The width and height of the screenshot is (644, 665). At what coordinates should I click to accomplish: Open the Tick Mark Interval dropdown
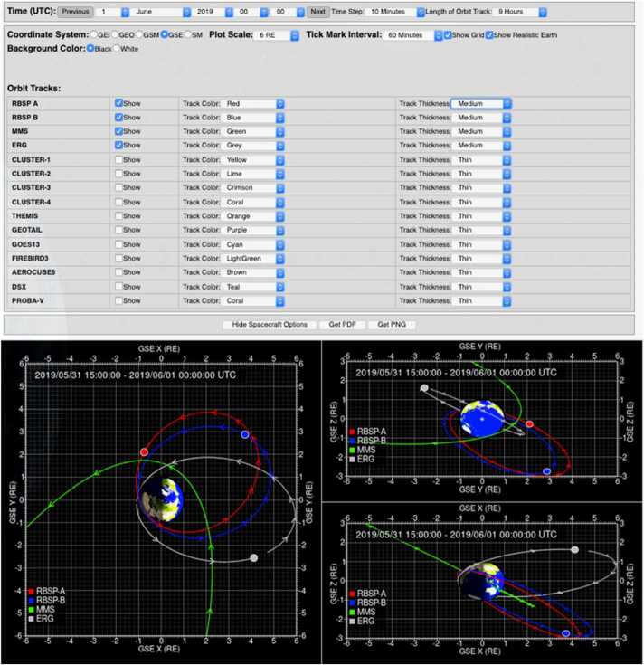point(413,35)
